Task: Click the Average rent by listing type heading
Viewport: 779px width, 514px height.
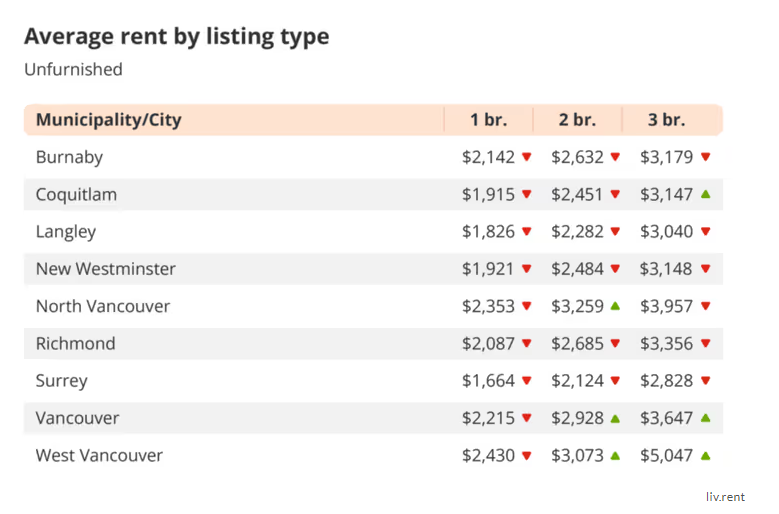Action: point(176,37)
